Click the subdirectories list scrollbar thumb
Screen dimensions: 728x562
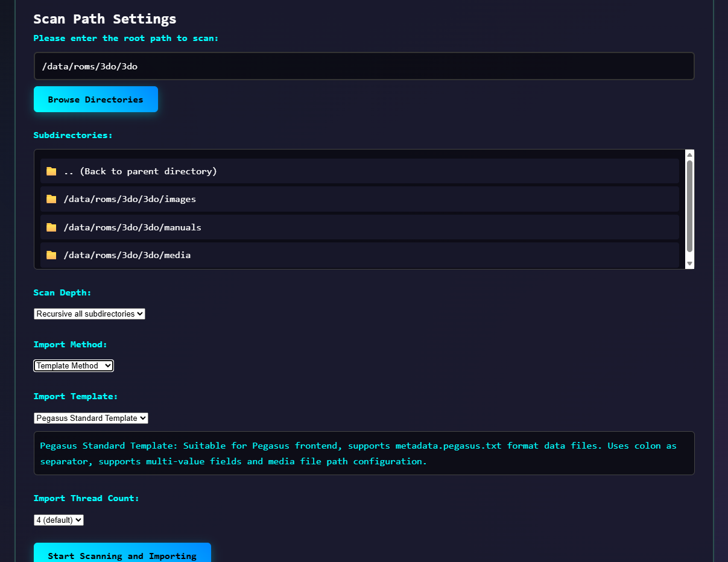[x=689, y=205]
